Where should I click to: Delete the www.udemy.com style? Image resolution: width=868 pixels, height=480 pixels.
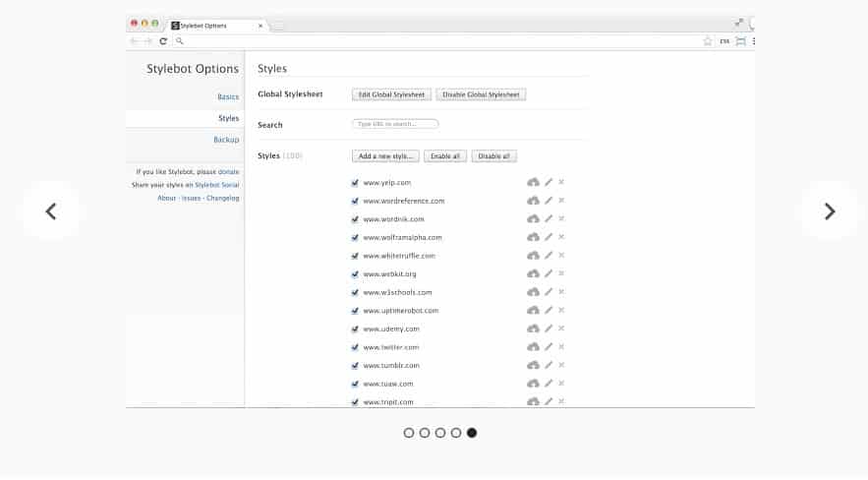pyautogui.click(x=561, y=329)
